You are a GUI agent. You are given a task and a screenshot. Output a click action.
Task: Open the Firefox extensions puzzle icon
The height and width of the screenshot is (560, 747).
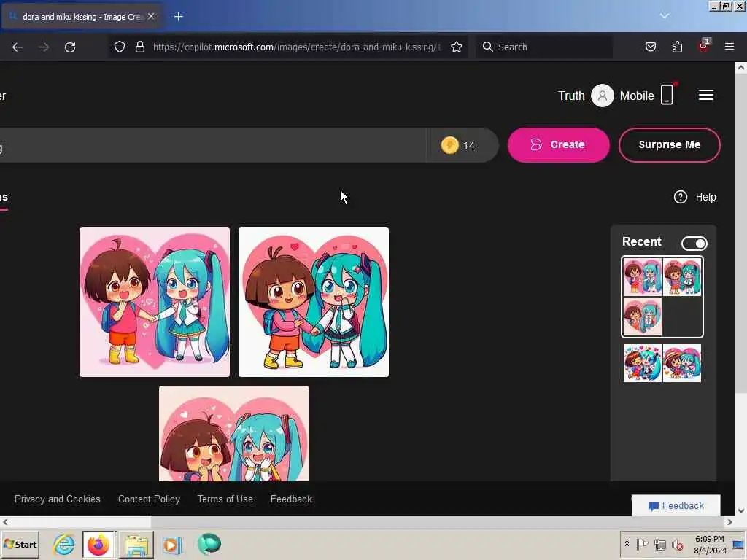pos(677,47)
